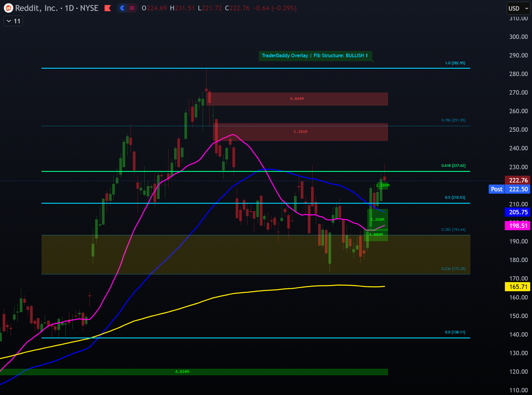The height and width of the screenshot is (395, 532).
Task: Select the pink 198.51 moving average price label
Action: pyautogui.click(x=518, y=226)
